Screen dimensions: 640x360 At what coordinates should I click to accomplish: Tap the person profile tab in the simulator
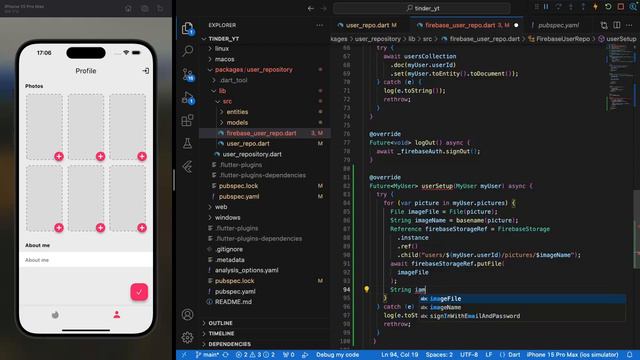(117, 315)
